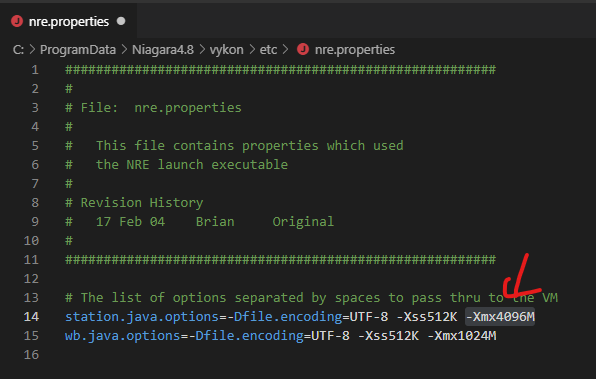Click the -Xss512K option on line 15
This screenshot has height=379, width=596.
point(388,336)
